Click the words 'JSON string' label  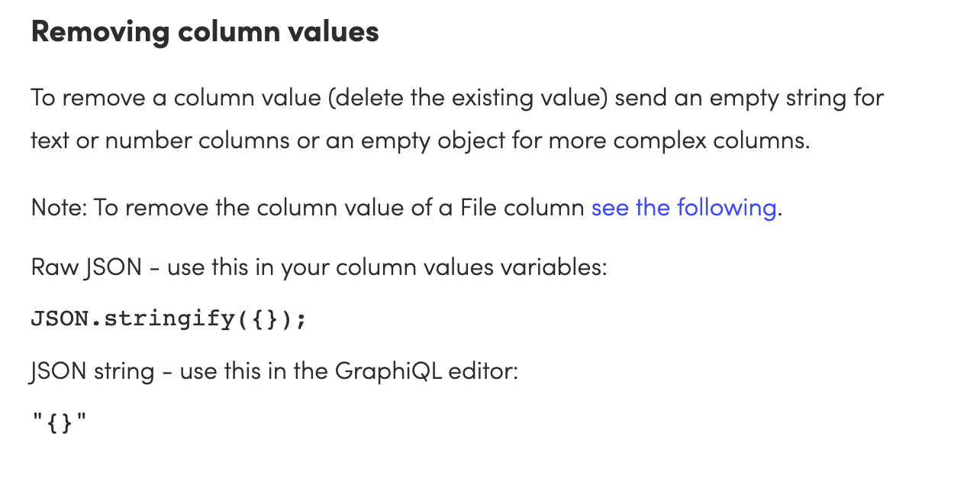[x=91, y=371]
